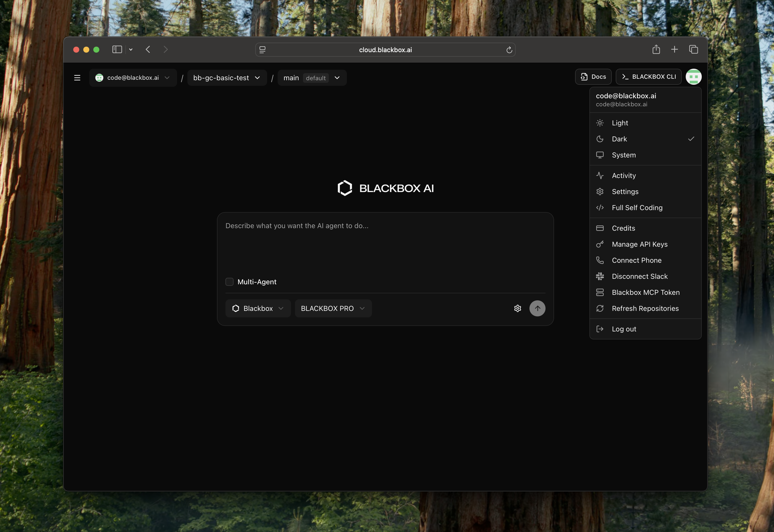This screenshot has height=532, width=774.
Task: Open the send settings gear in prompt box
Action: (x=517, y=308)
